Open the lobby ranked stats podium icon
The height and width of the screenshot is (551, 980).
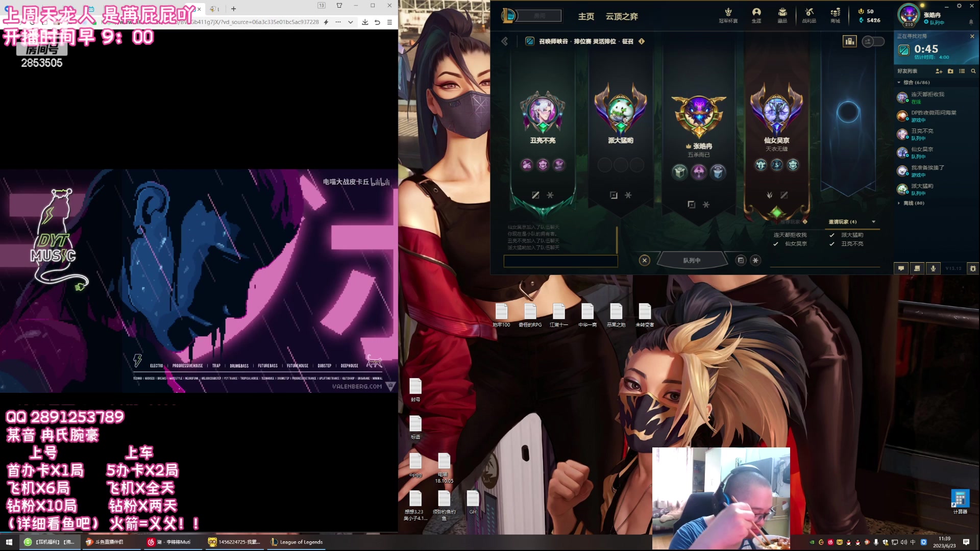850,41
